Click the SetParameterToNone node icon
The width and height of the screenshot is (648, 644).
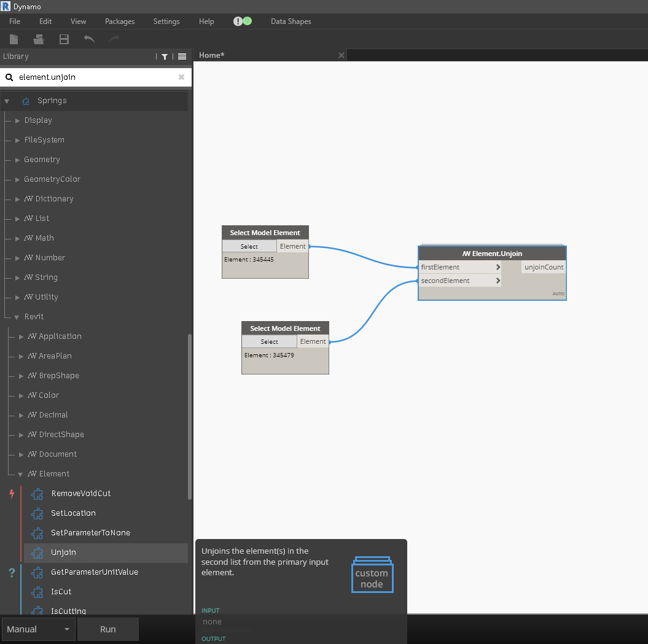coord(37,533)
